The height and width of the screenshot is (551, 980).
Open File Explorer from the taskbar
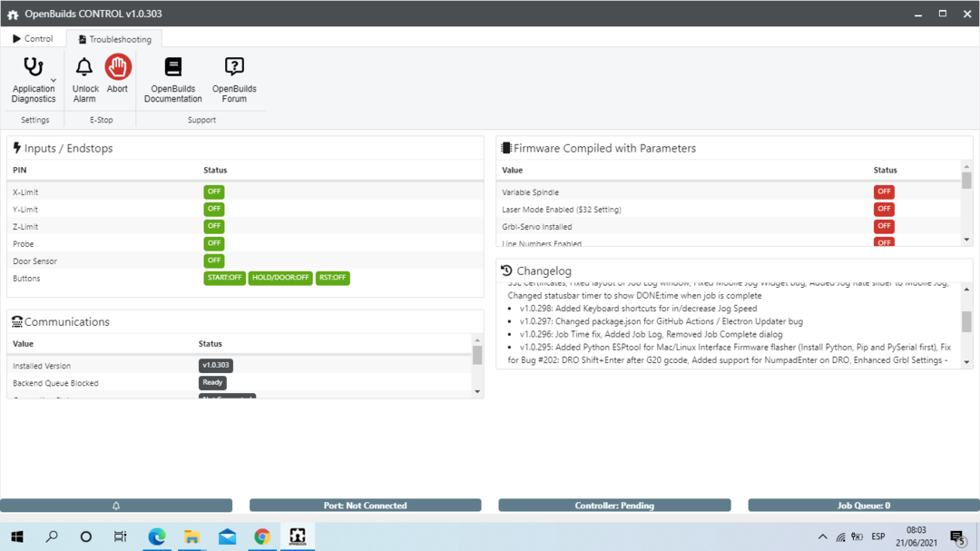192,536
